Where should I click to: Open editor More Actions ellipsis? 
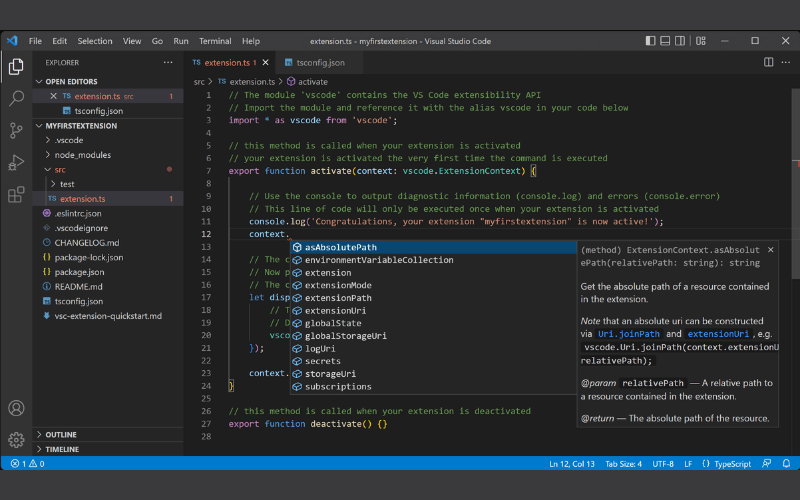tap(786, 62)
